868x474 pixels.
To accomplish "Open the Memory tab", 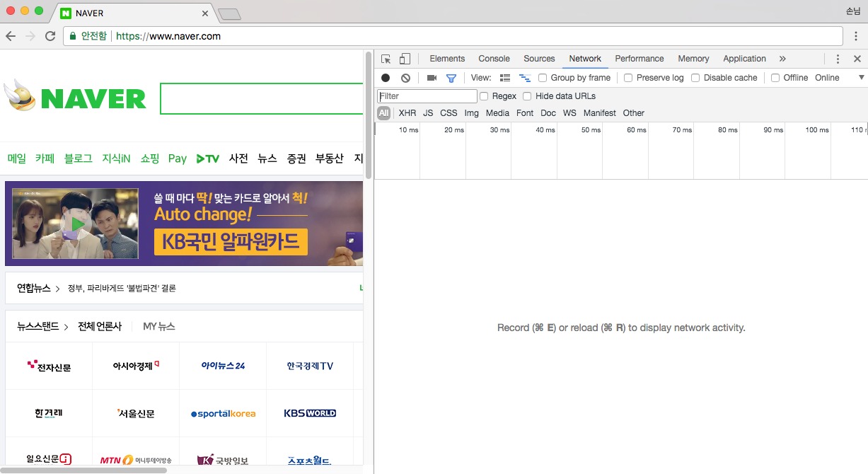I will coord(693,59).
